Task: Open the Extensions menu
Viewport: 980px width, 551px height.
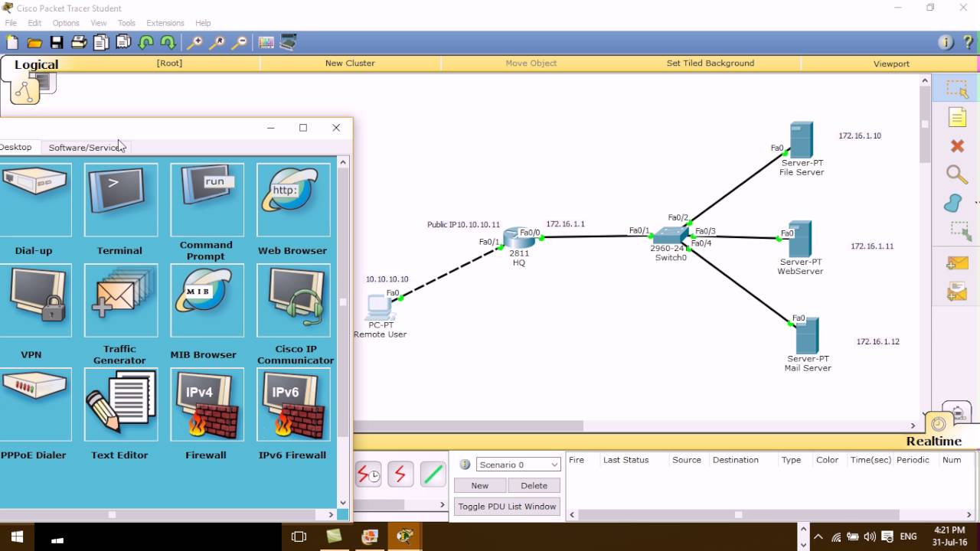Action: (x=165, y=23)
